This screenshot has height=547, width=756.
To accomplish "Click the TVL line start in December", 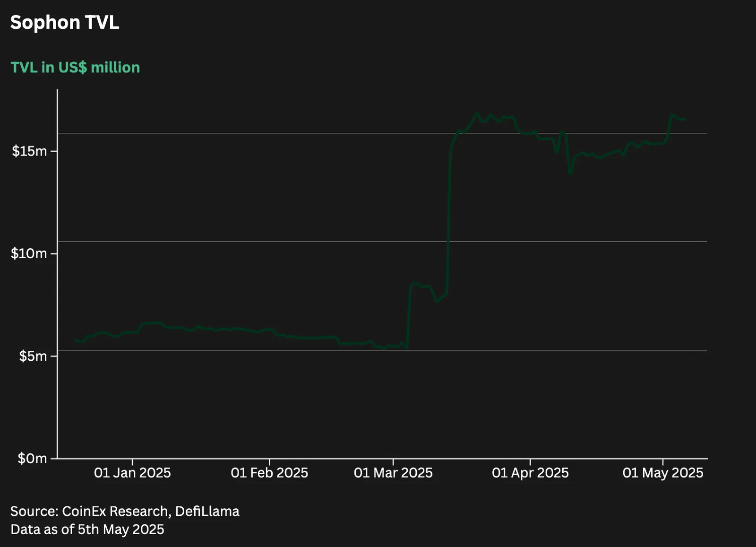I will click(76, 340).
